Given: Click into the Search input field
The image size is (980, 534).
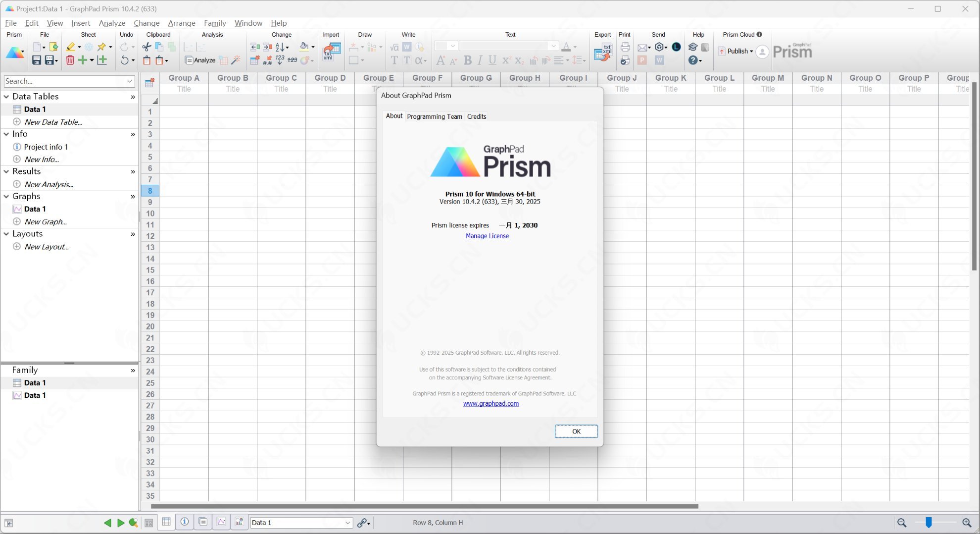Looking at the screenshot, I should point(64,81).
